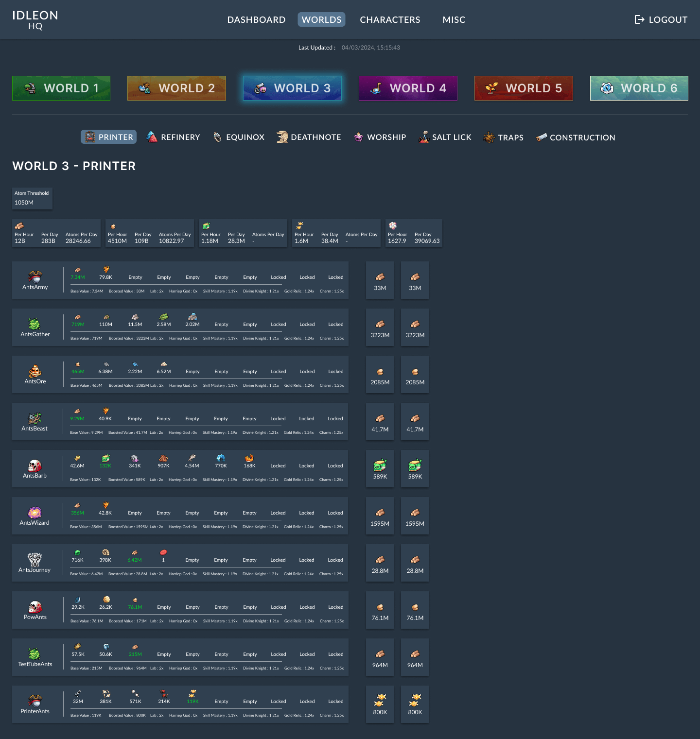Click the AntsJourney 6.42M green value
The height and width of the screenshot is (739, 700).
135,560
